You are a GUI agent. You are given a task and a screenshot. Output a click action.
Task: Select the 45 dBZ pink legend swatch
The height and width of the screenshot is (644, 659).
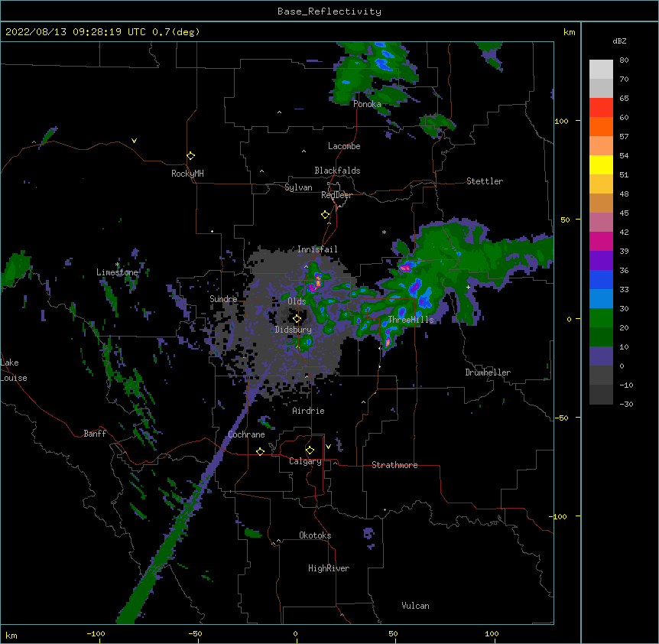601,223
